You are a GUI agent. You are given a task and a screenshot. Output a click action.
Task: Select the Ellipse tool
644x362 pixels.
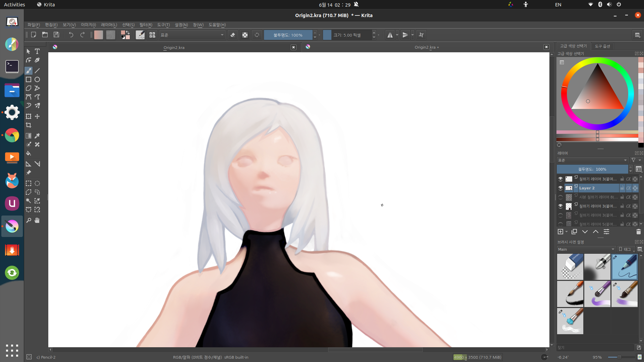click(37, 79)
